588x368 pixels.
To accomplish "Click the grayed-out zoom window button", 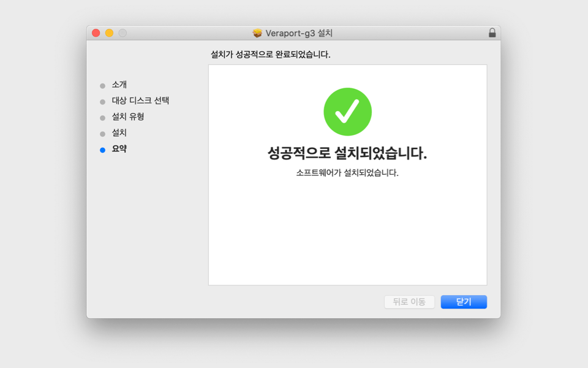I will (x=123, y=33).
